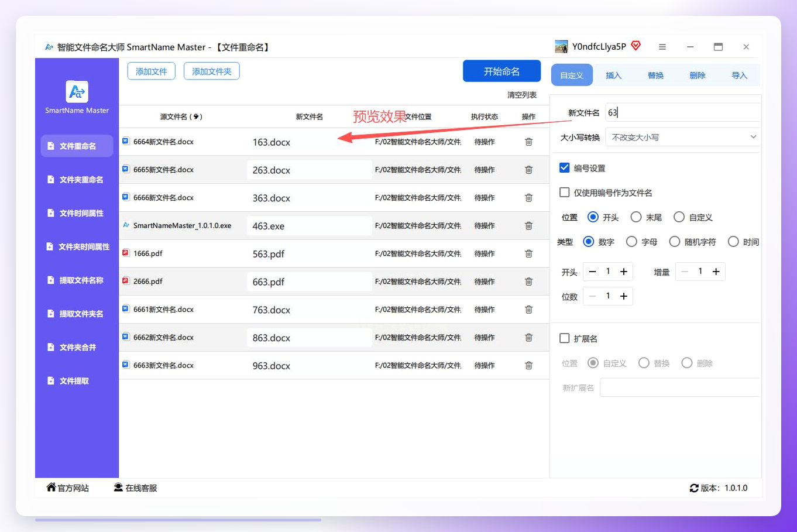Open 提取文件夹名 in the sidebar

pos(77,314)
